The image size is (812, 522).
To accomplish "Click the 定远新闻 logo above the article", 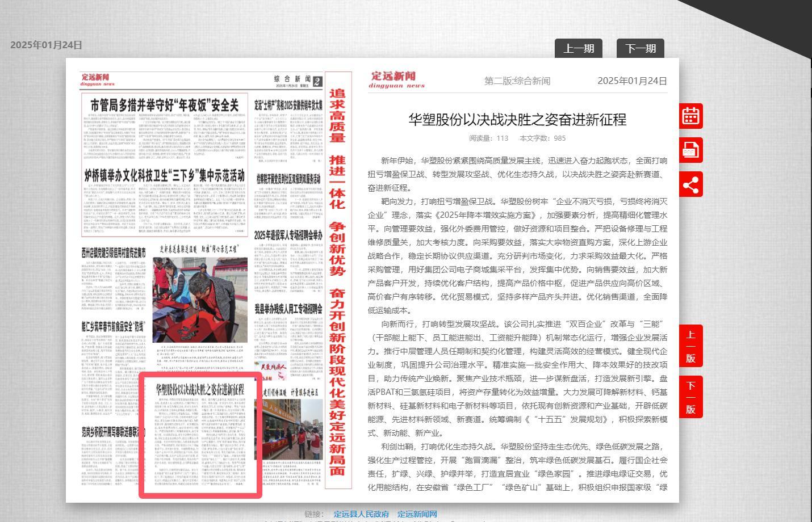I will (x=396, y=80).
